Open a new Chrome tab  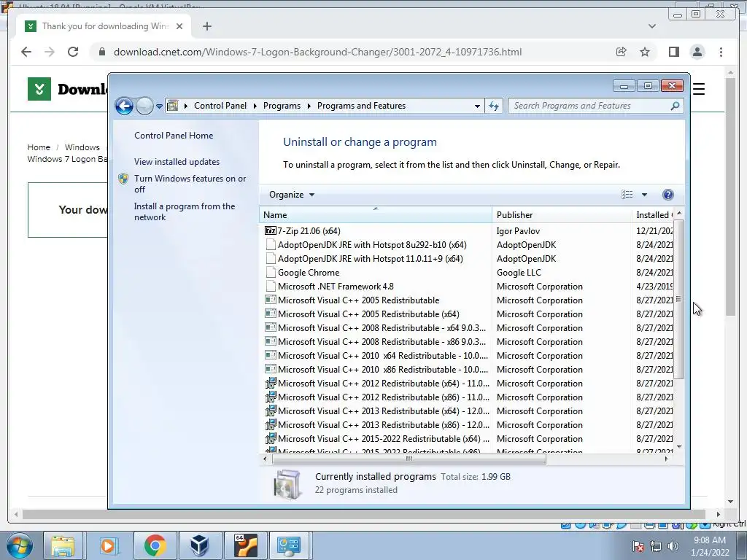point(206,26)
